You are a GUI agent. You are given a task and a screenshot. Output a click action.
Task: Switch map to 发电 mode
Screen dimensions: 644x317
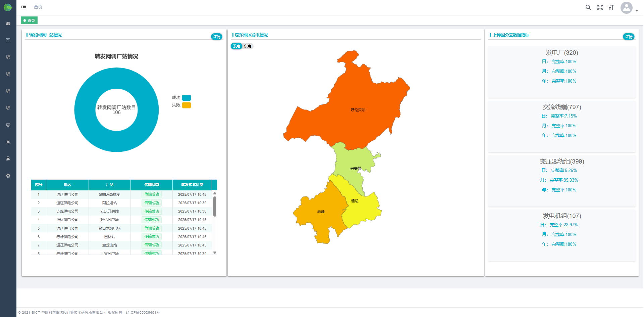click(236, 46)
